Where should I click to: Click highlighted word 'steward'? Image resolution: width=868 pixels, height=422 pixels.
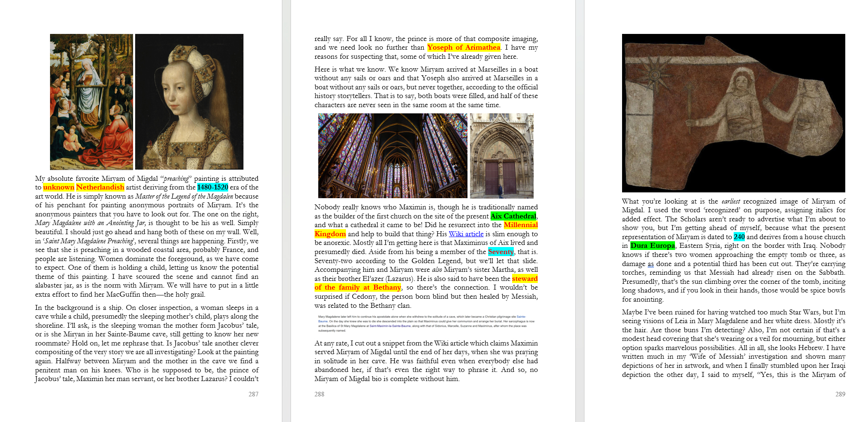525,278
